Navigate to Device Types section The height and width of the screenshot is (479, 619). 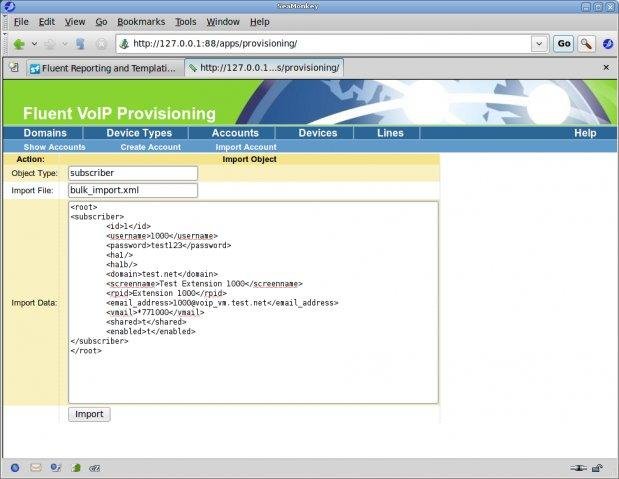click(x=139, y=133)
